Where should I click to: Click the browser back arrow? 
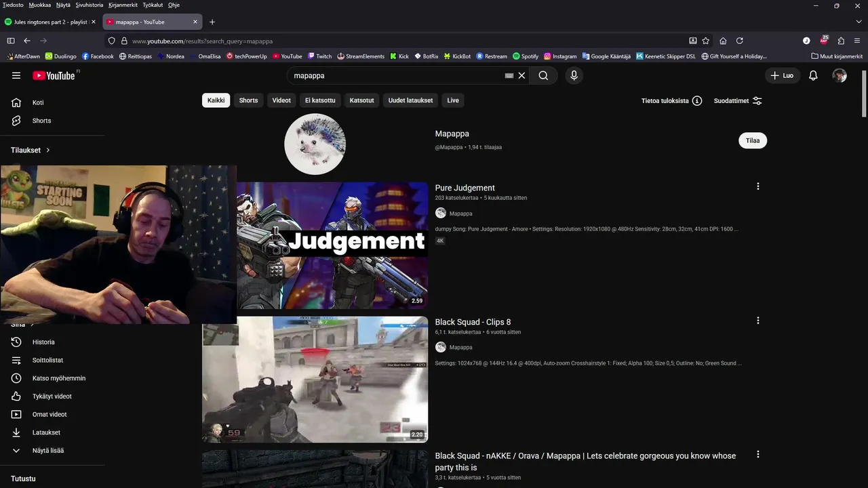[x=27, y=41]
